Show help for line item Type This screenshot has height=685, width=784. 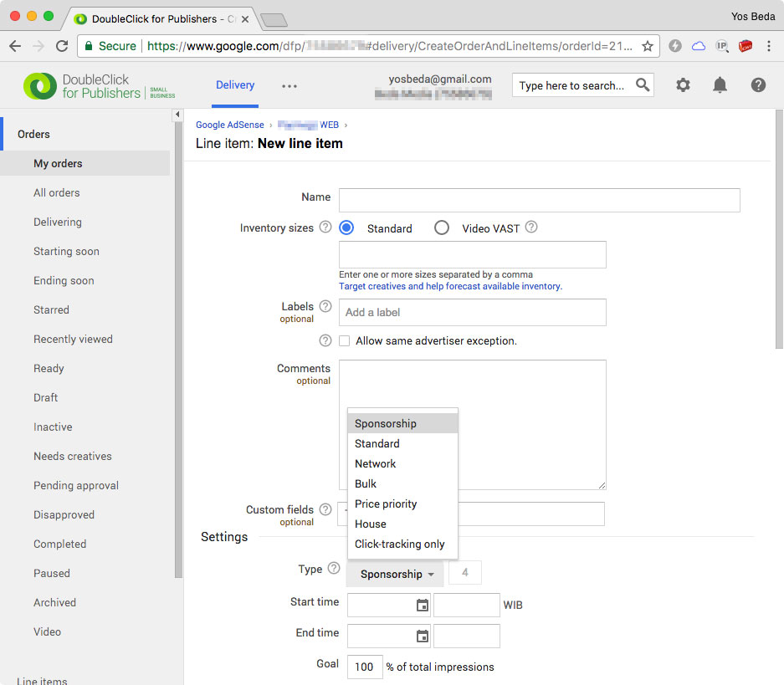pos(334,568)
